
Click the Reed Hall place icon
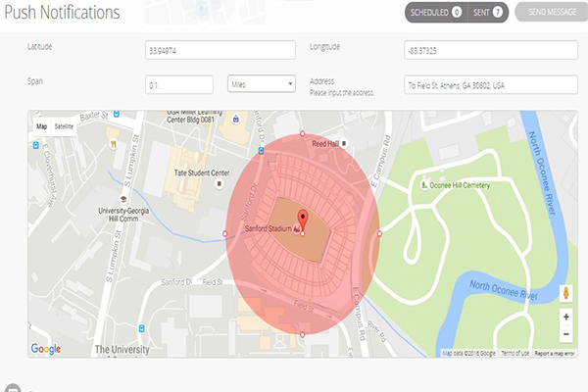(x=344, y=143)
